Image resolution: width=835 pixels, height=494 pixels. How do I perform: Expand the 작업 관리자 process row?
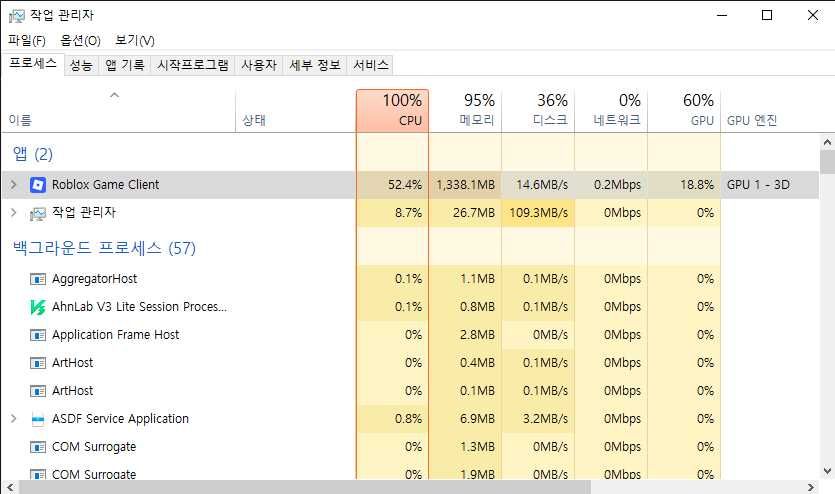13,213
